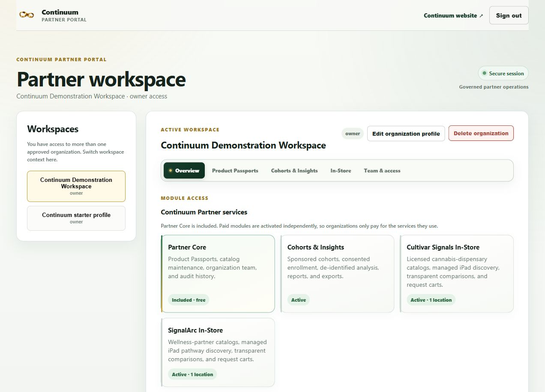Viewport: 545px width, 392px height.
Task: Open SignalArc In-Store module card
Action: pyautogui.click(x=218, y=352)
